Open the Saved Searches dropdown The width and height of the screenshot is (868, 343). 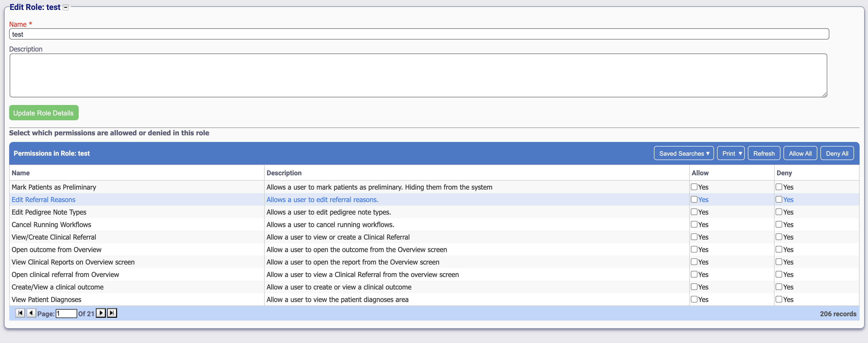684,153
